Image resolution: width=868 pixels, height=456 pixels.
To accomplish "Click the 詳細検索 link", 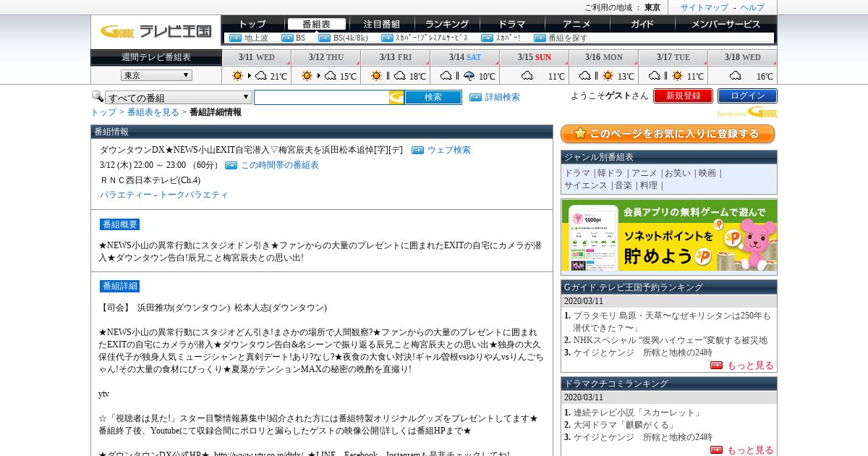I will pos(502,97).
